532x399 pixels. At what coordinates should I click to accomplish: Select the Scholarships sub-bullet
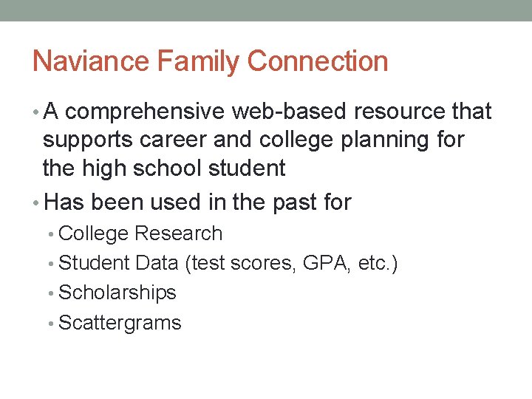117,293
